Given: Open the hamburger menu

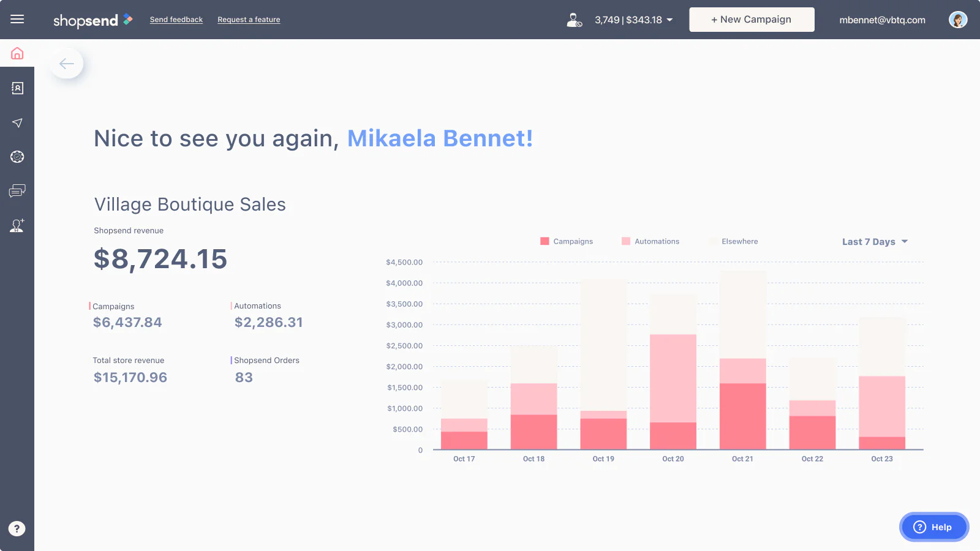Looking at the screenshot, I should [17, 19].
